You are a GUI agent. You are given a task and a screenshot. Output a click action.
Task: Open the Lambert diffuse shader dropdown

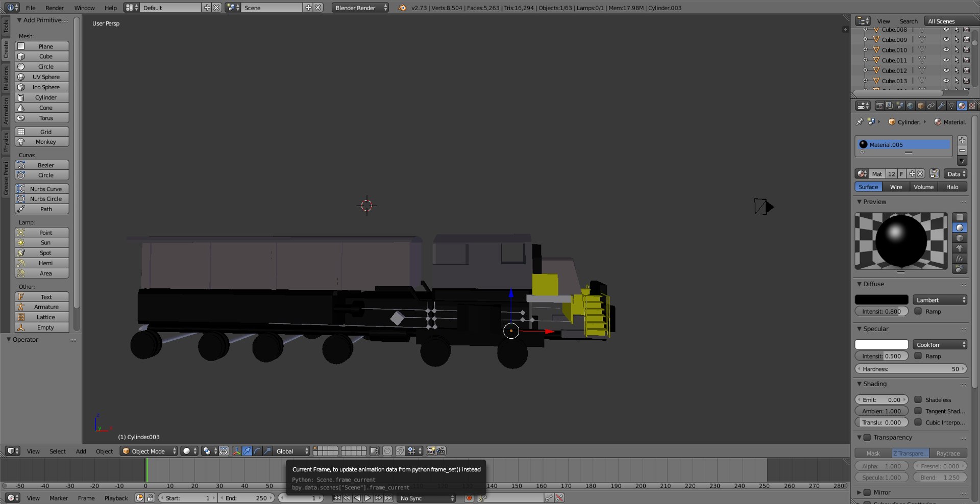click(x=940, y=300)
